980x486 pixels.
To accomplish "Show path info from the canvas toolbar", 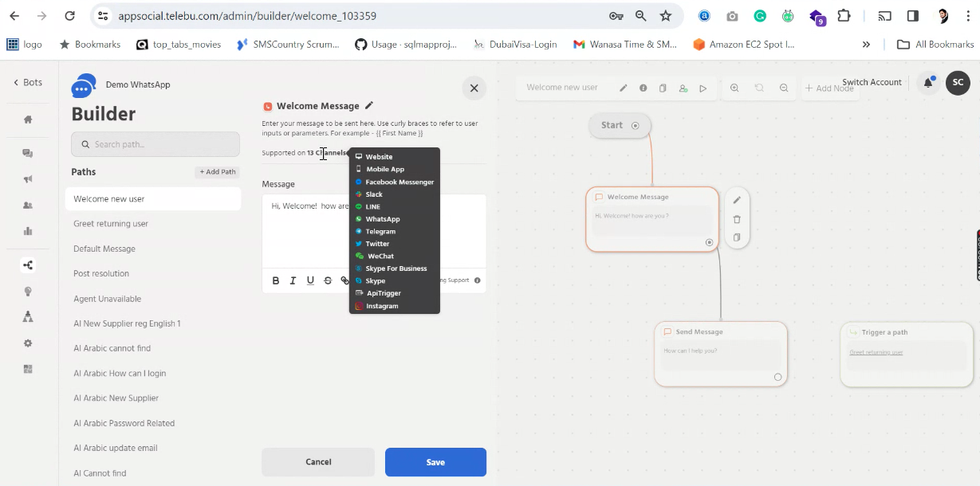I will pos(643,88).
